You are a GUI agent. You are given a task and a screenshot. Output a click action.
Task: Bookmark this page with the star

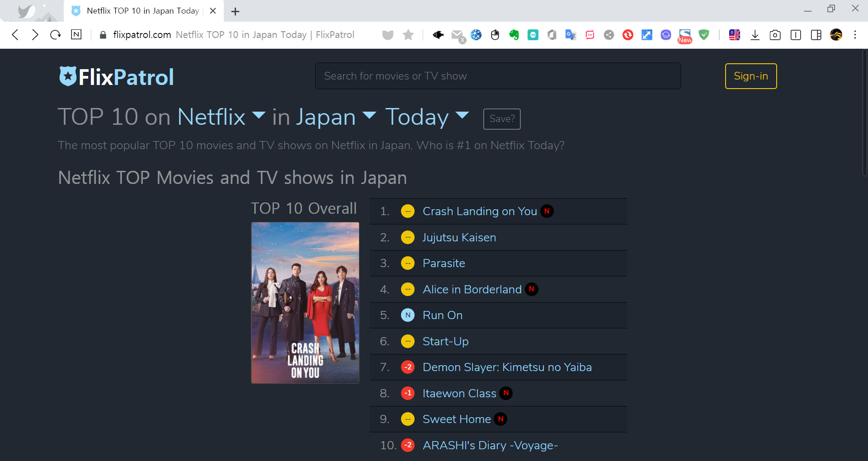tap(408, 35)
